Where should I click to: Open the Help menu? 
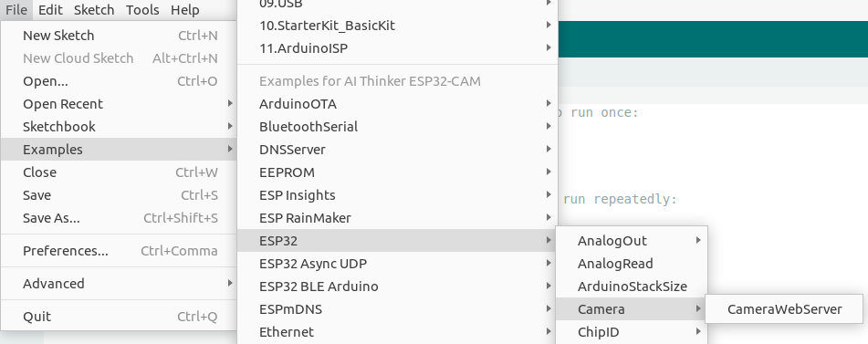[x=185, y=10]
